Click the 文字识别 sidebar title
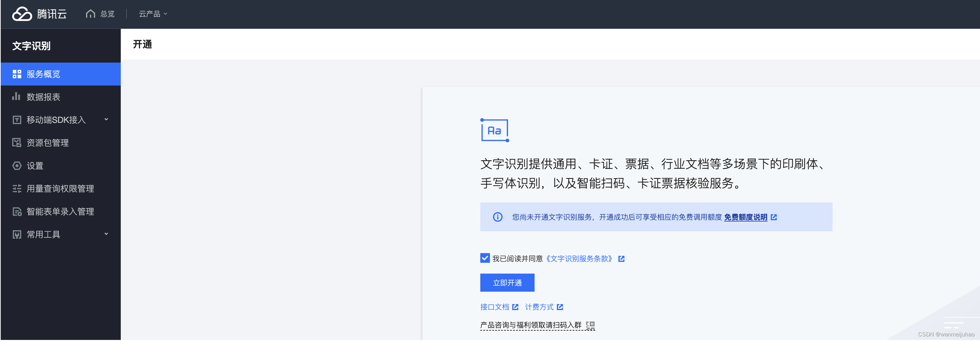This screenshot has width=980, height=341. (x=31, y=46)
